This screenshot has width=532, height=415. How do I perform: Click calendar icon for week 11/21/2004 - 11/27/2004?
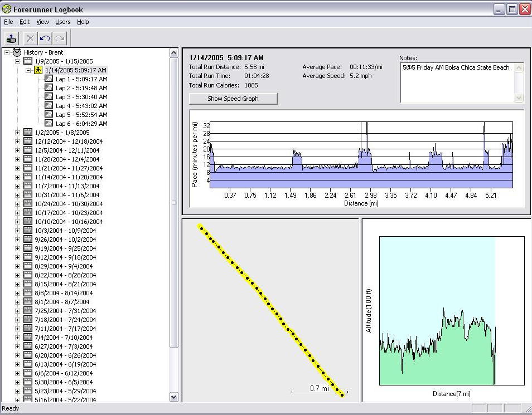(28, 168)
